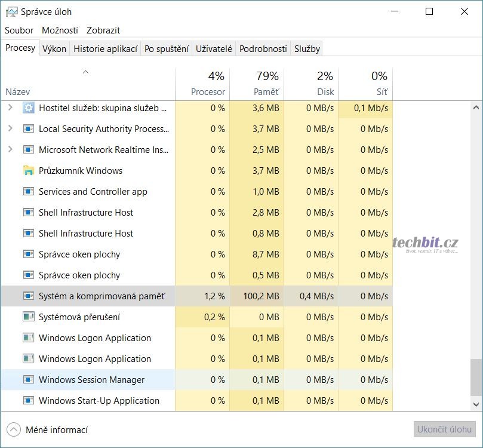Close the Správce úloh window
Screen dimensions: 483x448
coord(464,11)
